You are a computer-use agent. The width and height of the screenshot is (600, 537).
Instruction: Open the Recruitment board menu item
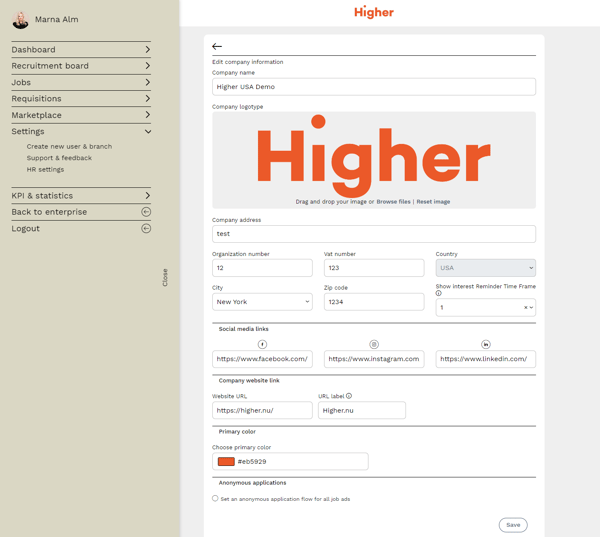point(81,66)
